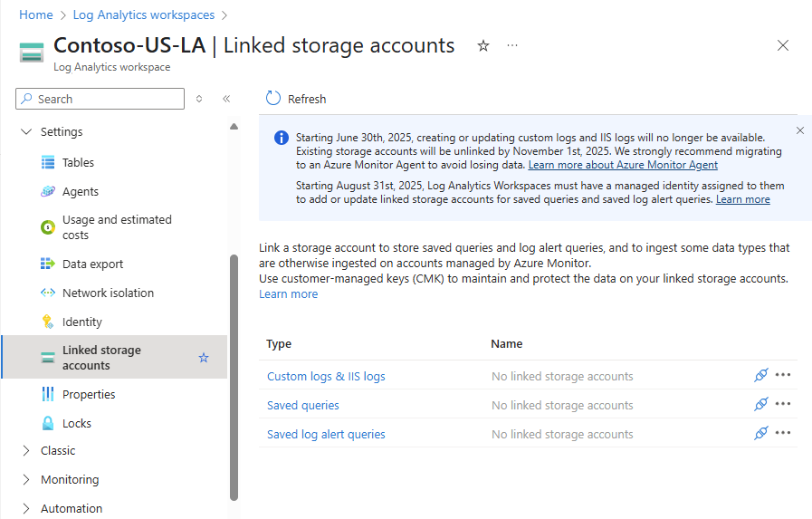Collapse the sidebar with double chevron icon
This screenshot has width=812, height=519.
tap(226, 99)
